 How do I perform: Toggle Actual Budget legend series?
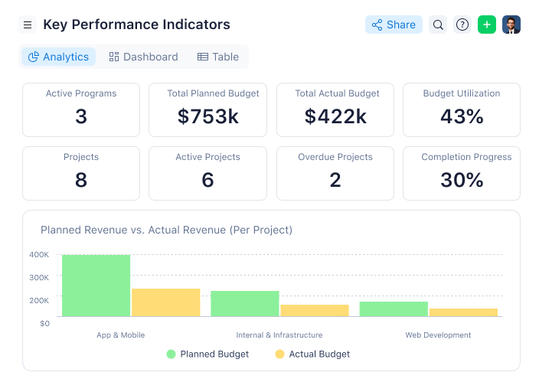pos(312,354)
